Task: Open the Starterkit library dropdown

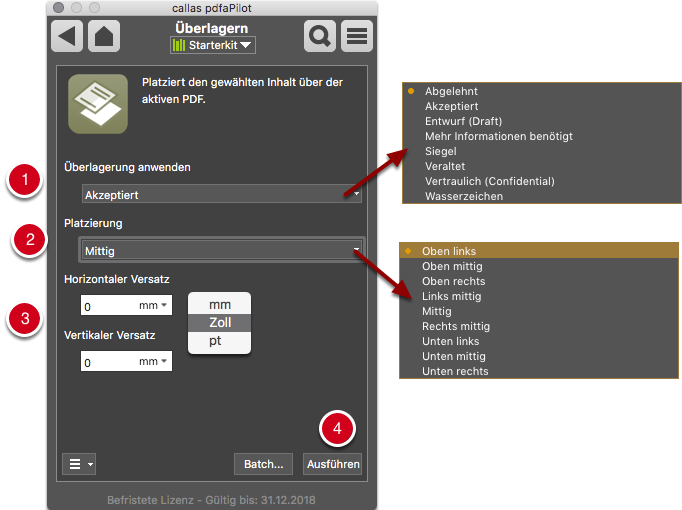Action: [213, 45]
